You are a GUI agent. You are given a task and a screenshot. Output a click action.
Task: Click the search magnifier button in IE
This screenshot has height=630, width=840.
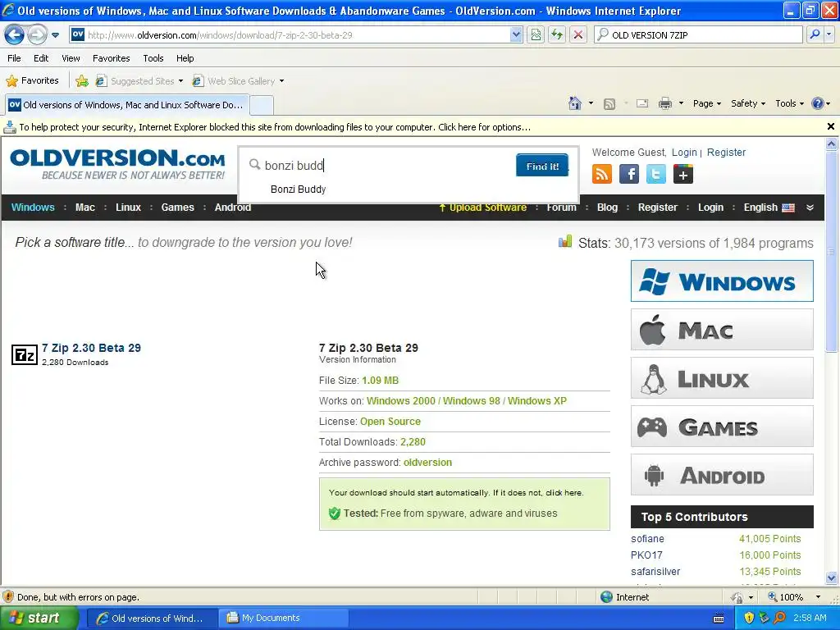815,34
